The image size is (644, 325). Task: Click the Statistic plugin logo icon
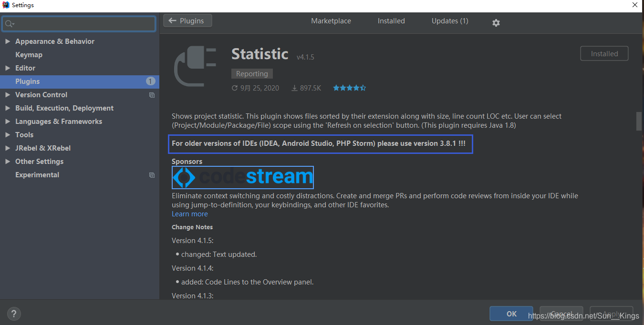(195, 65)
